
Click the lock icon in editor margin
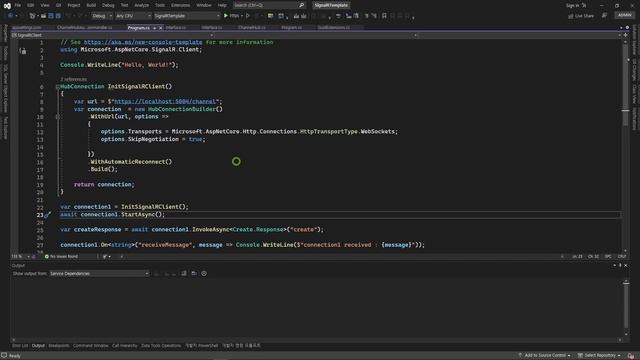23,51
